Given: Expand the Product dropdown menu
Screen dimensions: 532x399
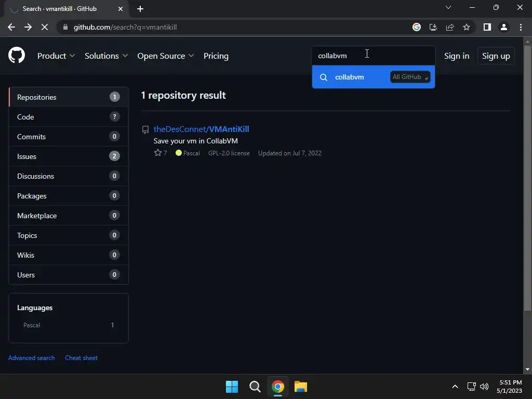Looking at the screenshot, I should [x=56, y=56].
